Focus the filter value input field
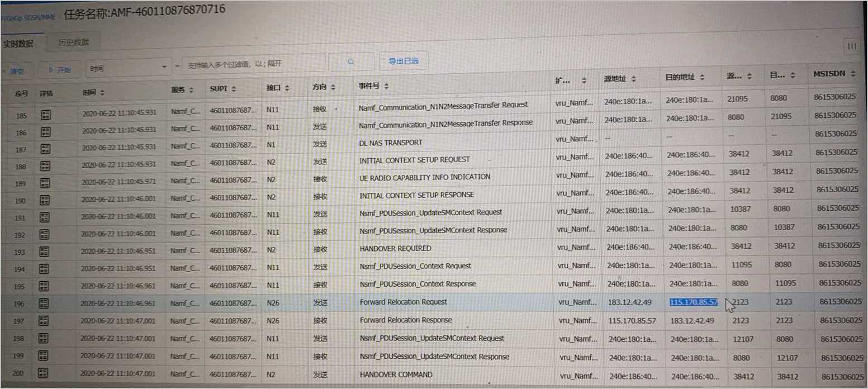 point(254,65)
